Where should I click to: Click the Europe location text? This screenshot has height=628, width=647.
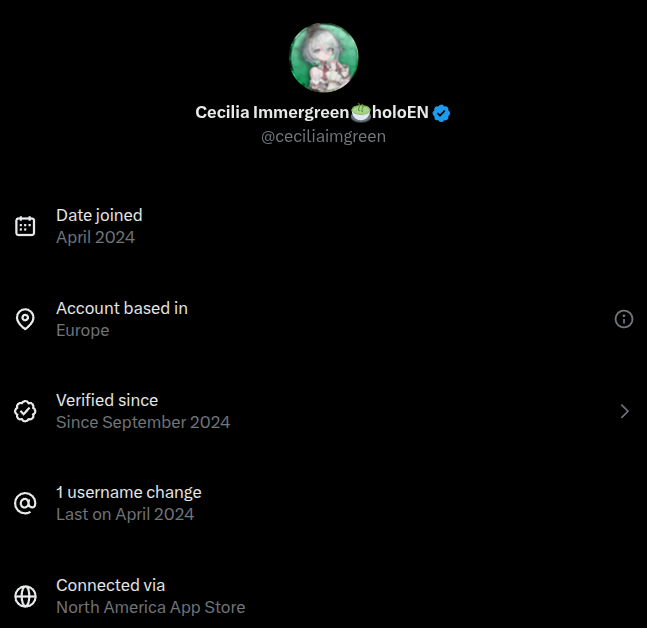coord(83,330)
